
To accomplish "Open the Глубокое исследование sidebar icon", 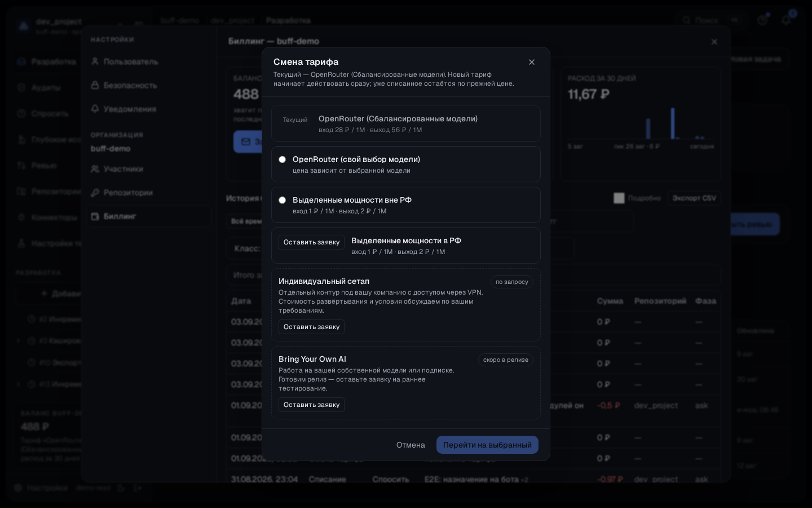I will click(x=21, y=139).
